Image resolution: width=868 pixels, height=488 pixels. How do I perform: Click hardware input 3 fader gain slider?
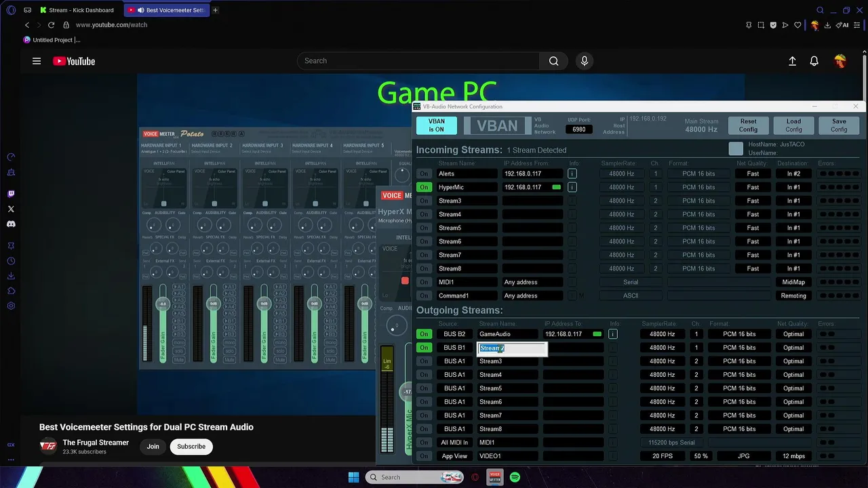[x=264, y=304]
